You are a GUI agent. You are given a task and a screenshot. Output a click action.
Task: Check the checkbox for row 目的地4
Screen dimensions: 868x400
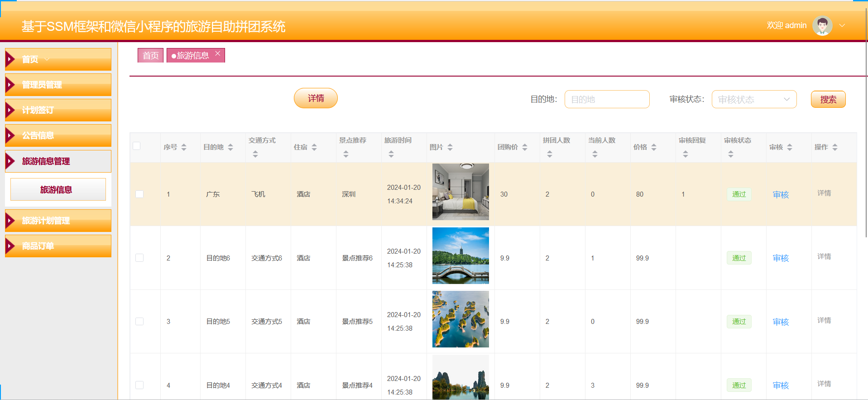pyautogui.click(x=139, y=385)
